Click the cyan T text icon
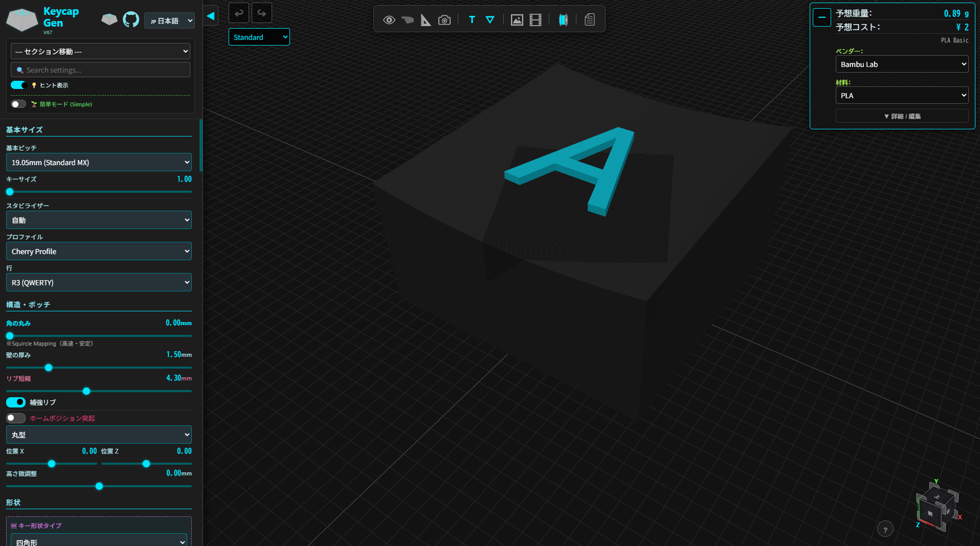Image resolution: width=980 pixels, height=546 pixels. pos(472,20)
